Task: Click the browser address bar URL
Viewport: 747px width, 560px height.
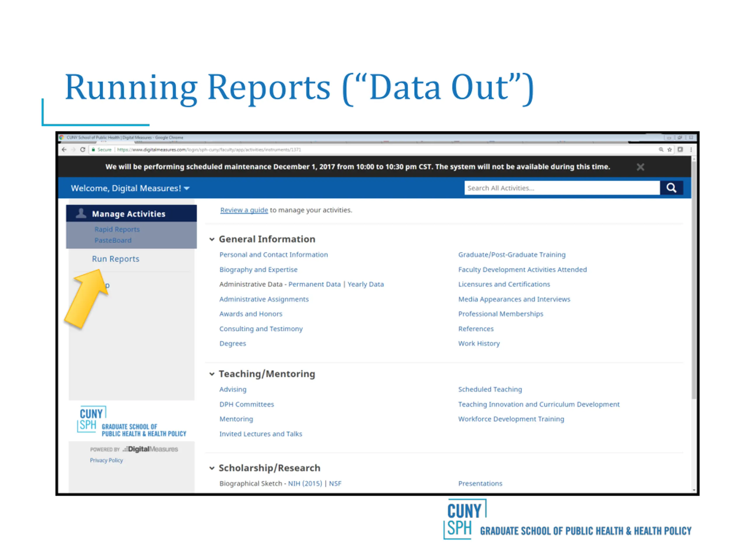Action: (x=209, y=150)
